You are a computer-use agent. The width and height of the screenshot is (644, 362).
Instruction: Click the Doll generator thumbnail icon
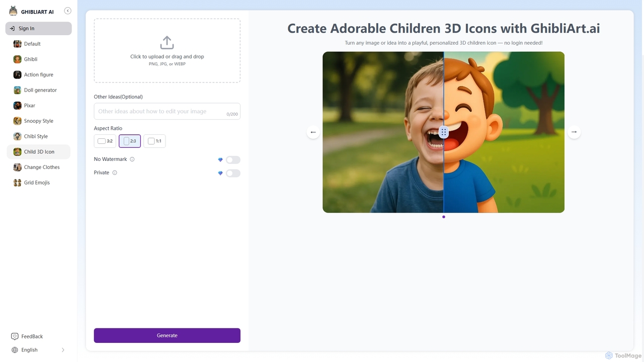coord(18,90)
